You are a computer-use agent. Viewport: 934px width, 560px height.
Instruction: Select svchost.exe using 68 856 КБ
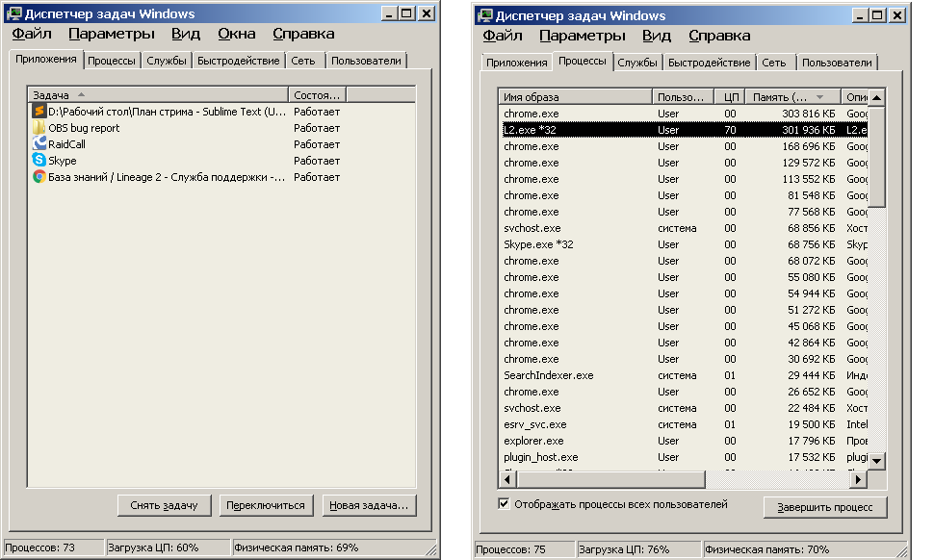(x=685, y=228)
